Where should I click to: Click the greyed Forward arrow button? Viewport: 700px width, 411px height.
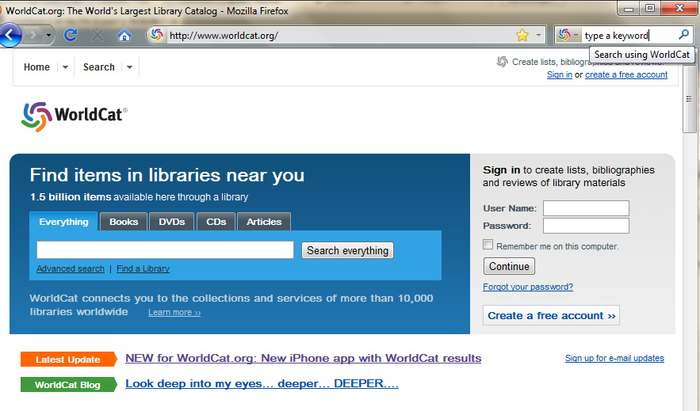click(33, 35)
